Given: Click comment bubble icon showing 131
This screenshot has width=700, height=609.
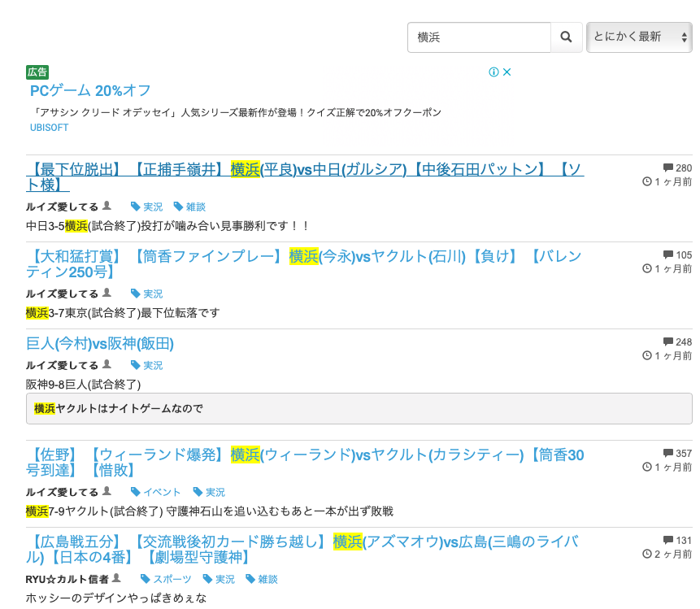Looking at the screenshot, I should click(x=667, y=540).
